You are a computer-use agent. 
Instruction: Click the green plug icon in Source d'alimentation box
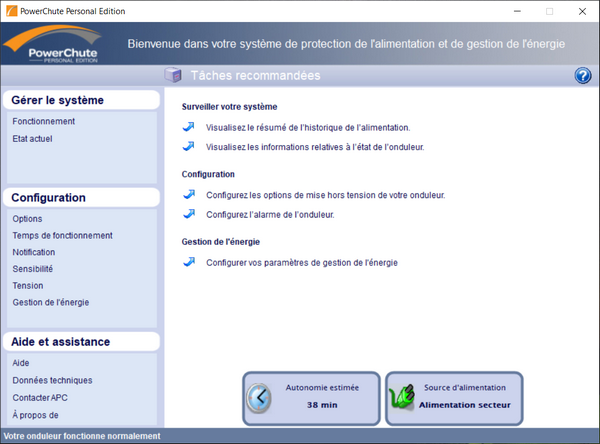pyautogui.click(x=402, y=398)
